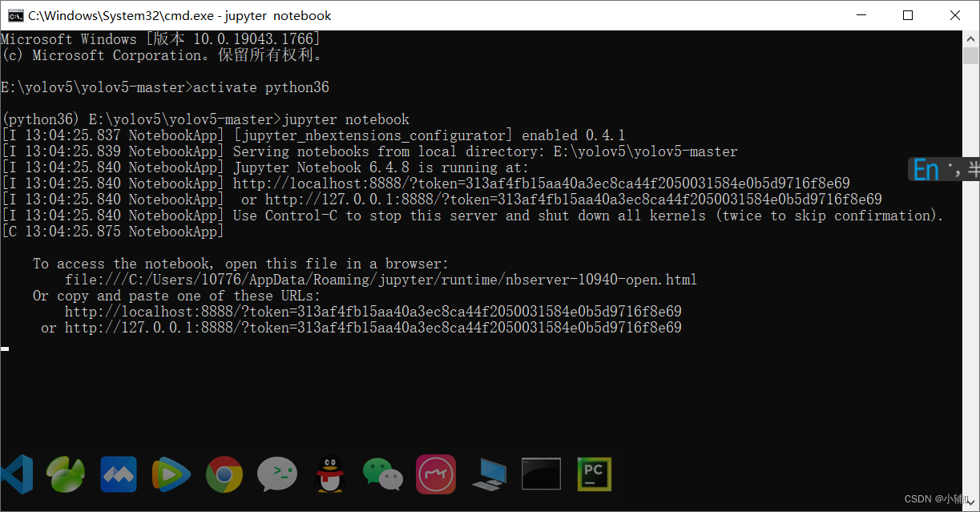Click the 'jupyter_nbextensions_configurator enabled 0.4.1' line

pos(313,135)
